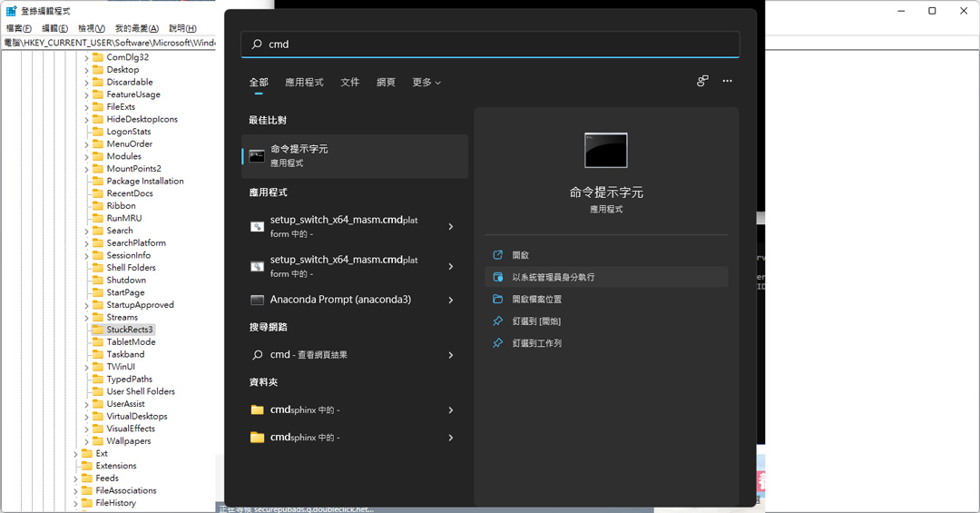This screenshot has width=980, height=513.
Task: Select the 命令提示字元 best match result
Action: (355, 156)
